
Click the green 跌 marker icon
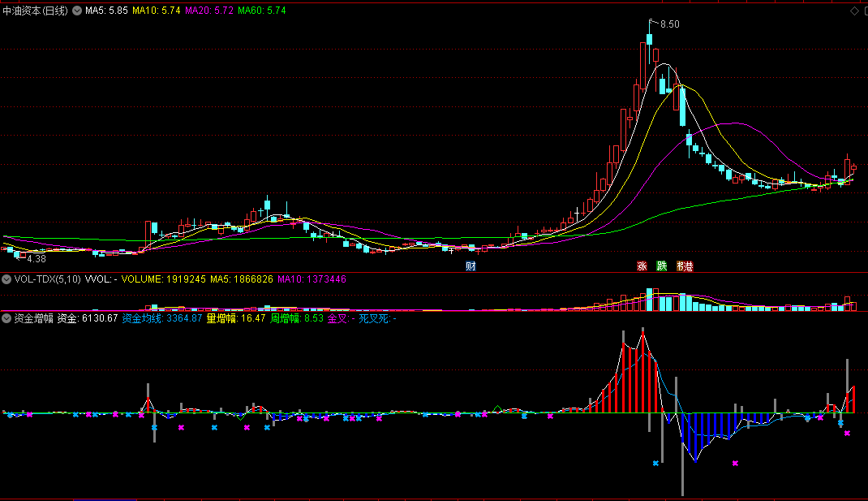tap(662, 266)
